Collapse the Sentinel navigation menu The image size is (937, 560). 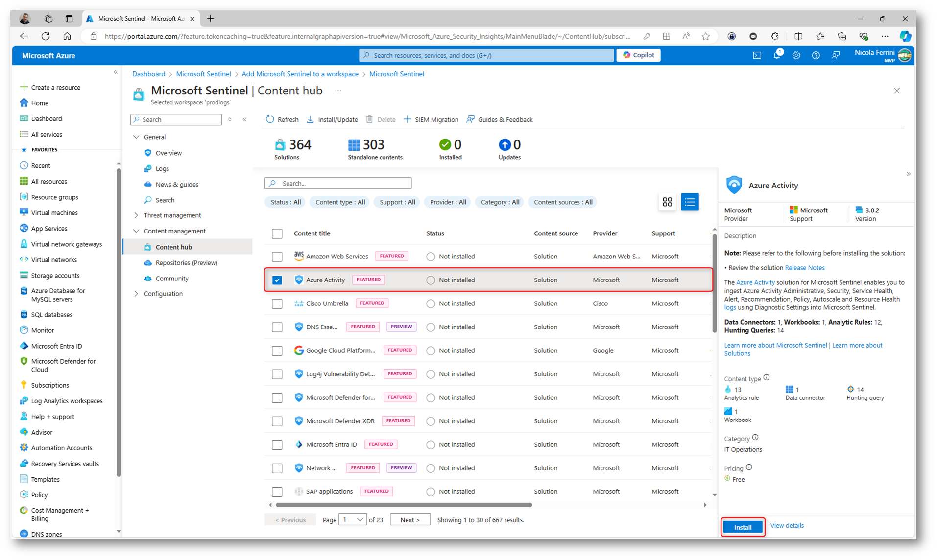[244, 119]
